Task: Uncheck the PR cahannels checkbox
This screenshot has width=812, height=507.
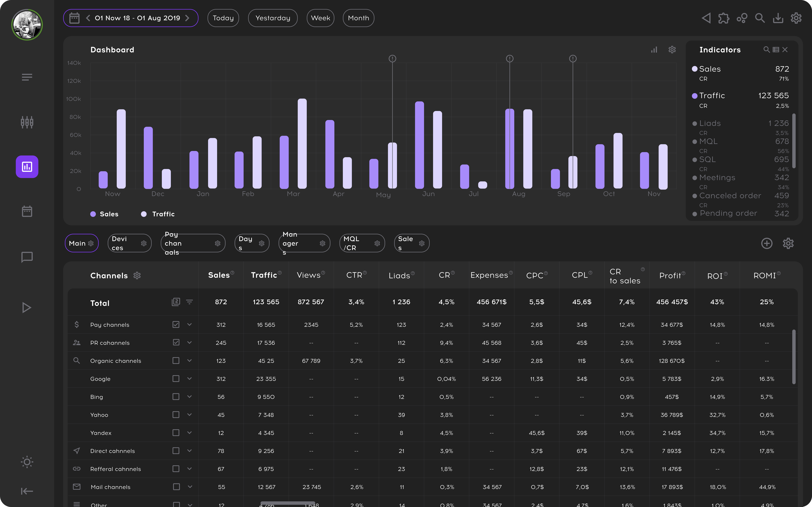Action: click(176, 342)
